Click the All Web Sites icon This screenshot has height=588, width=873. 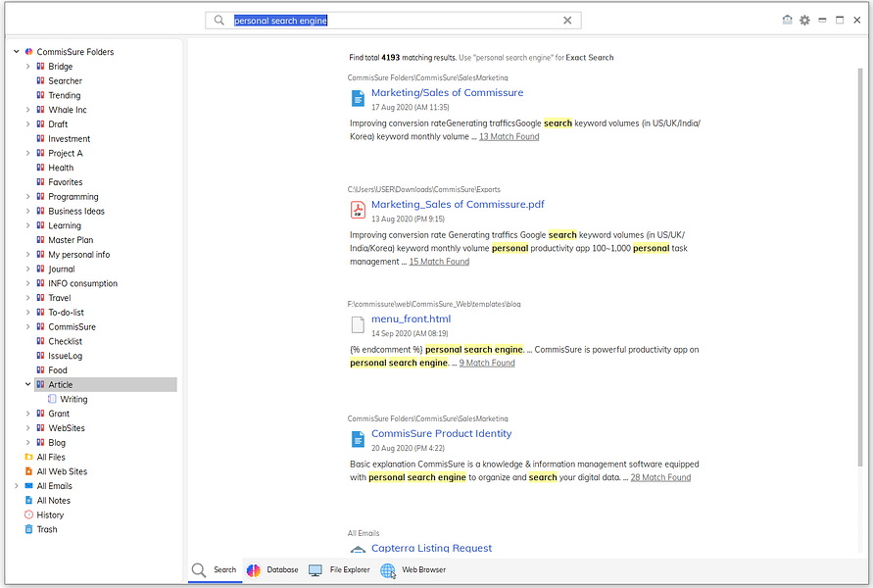(29, 471)
